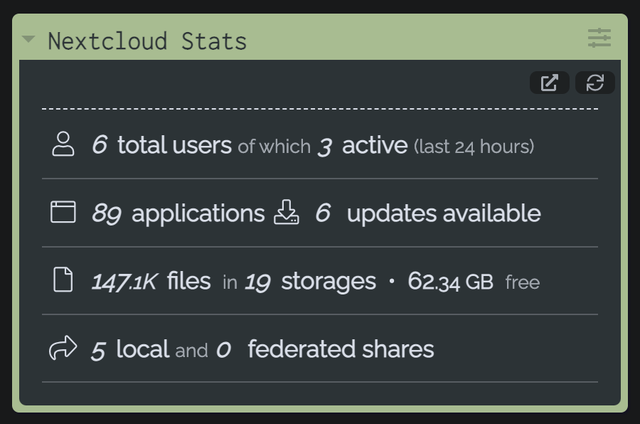This screenshot has height=424, width=640.
Task: Click the updates download icon
Action: (x=287, y=212)
